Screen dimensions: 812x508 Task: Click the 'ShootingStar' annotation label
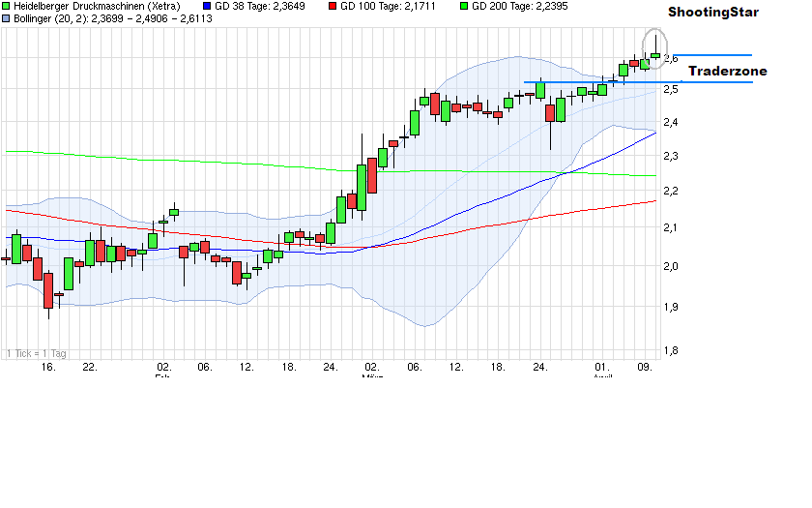(x=713, y=12)
